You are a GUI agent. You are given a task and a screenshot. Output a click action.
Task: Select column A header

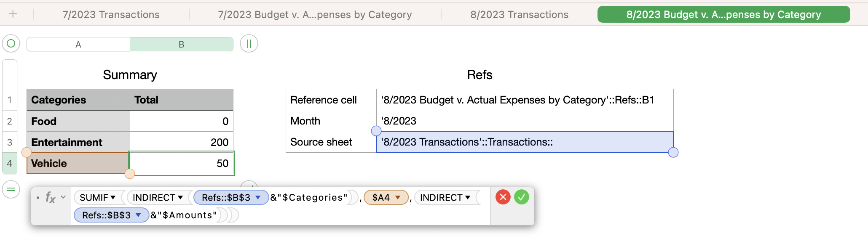pos(78,44)
